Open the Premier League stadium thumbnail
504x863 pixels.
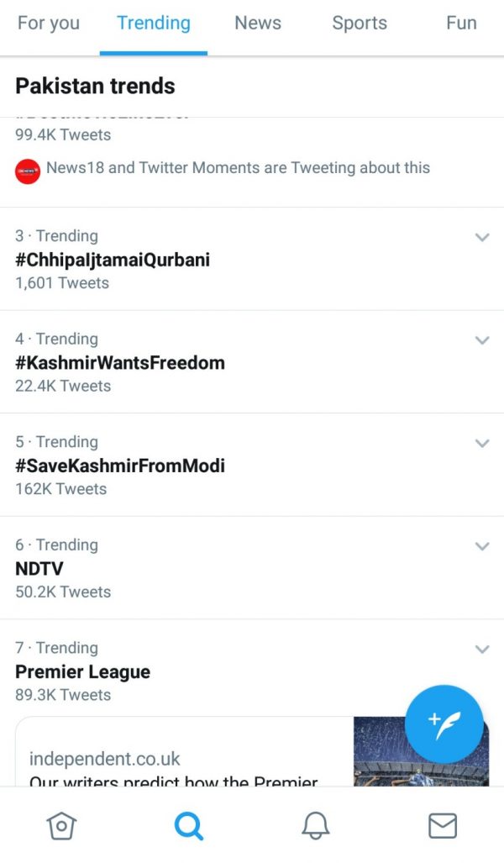coord(421,751)
